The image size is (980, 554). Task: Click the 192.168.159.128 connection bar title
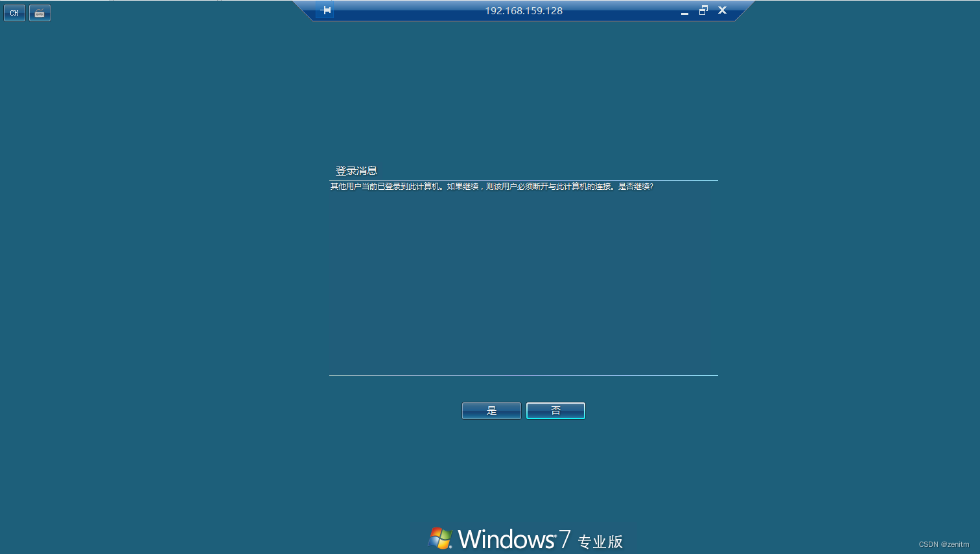(524, 11)
